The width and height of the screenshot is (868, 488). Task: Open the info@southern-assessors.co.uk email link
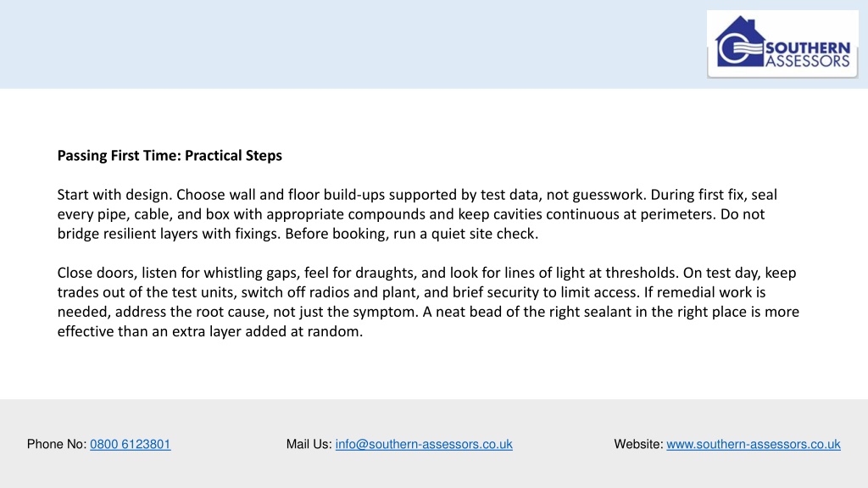tap(424, 444)
